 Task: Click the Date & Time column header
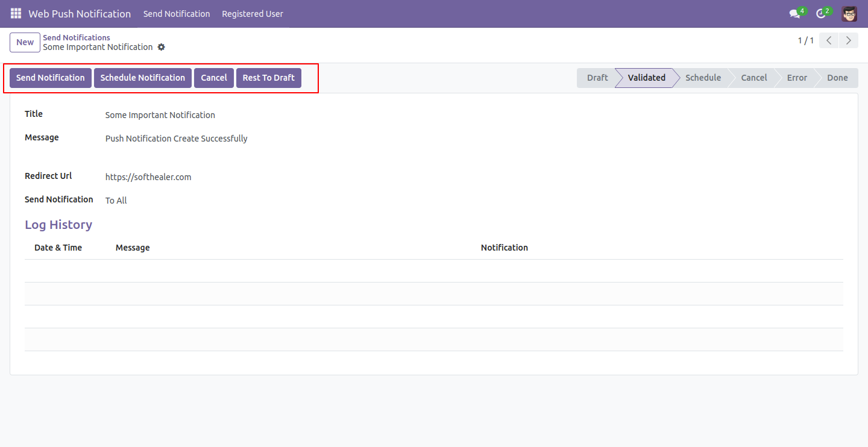point(58,248)
